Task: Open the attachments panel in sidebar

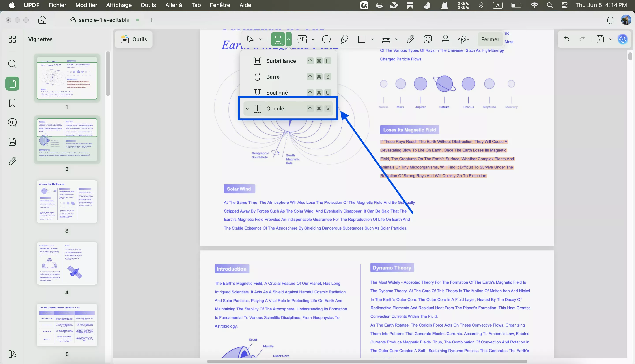Action: click(x=12, y=161)
